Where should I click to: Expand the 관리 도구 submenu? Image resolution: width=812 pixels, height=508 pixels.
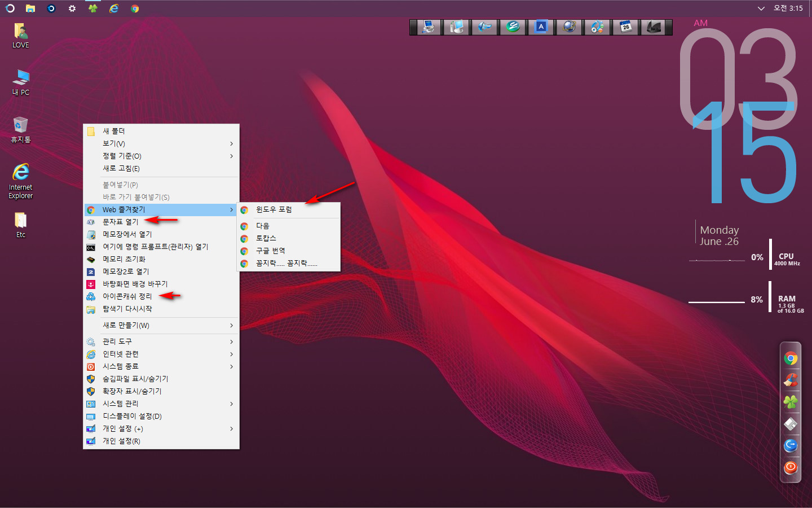pyautogui.click(x=161, y=341)
